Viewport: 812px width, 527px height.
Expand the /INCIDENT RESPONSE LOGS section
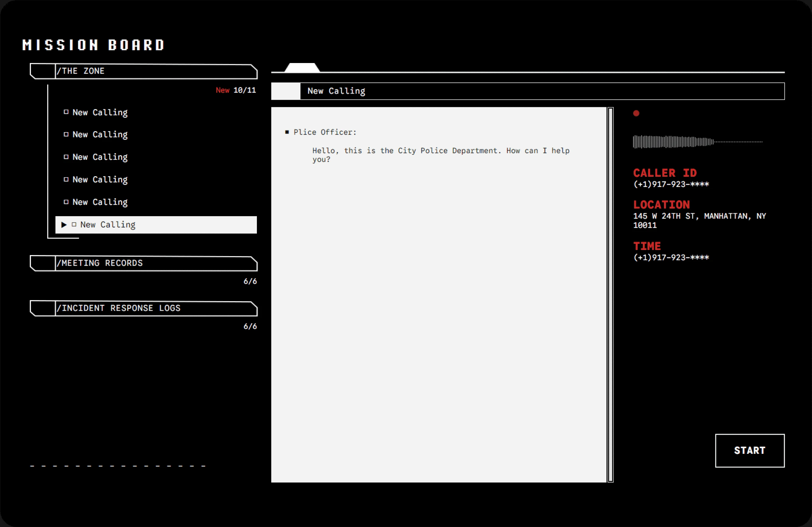point(144,308)
